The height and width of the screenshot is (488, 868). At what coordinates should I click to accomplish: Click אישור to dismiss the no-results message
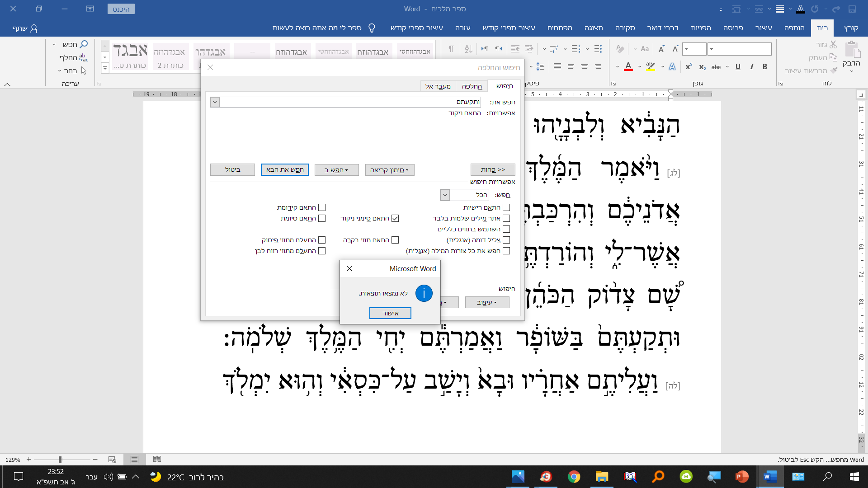(x=390, y=313)
